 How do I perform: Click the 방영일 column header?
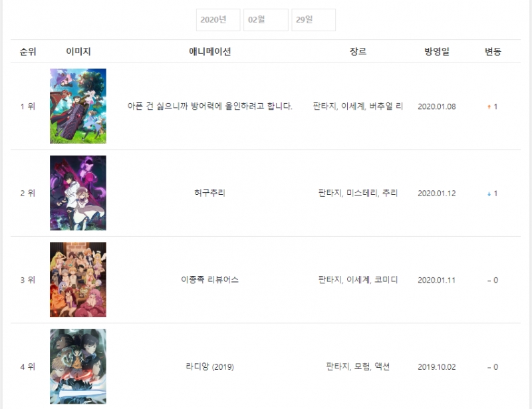(437, 52)
